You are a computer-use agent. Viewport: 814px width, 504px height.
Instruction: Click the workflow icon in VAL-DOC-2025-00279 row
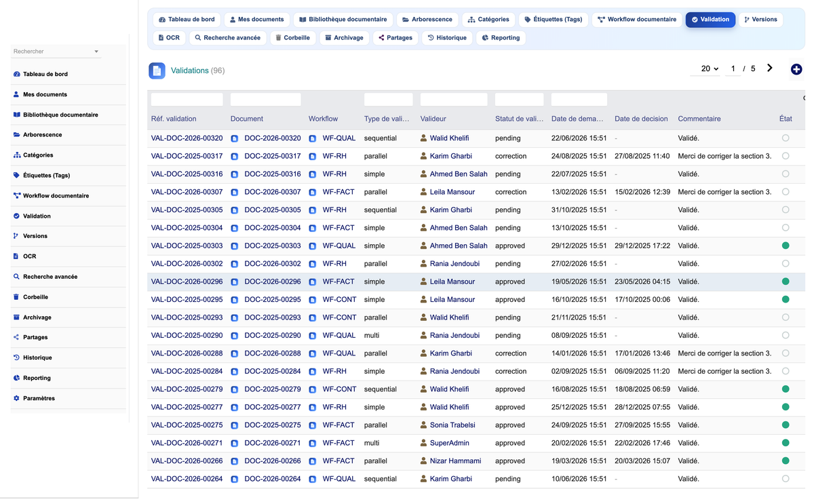pyautogui.click(x=313, y=390)
